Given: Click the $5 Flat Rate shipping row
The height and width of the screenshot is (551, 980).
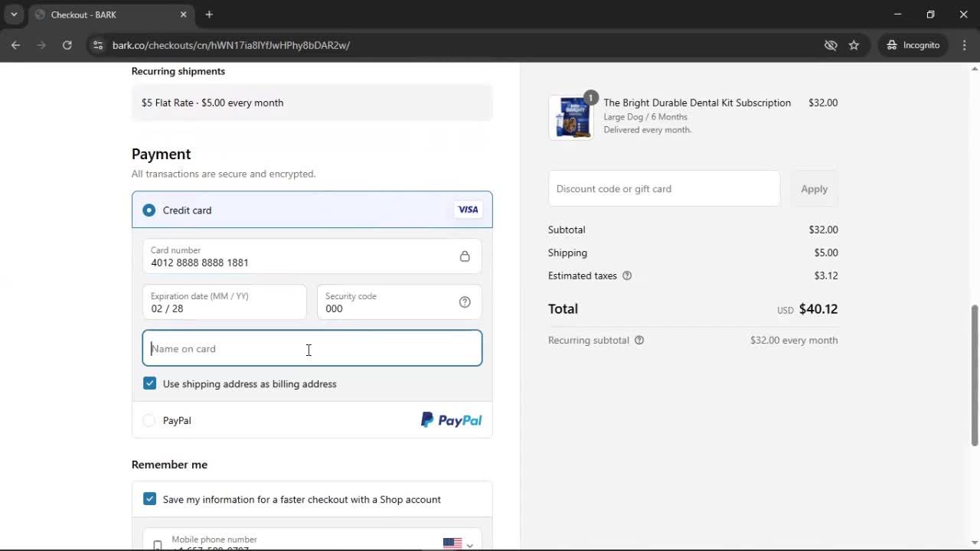Looking at the screenshot, I should (x=312, y=103).
